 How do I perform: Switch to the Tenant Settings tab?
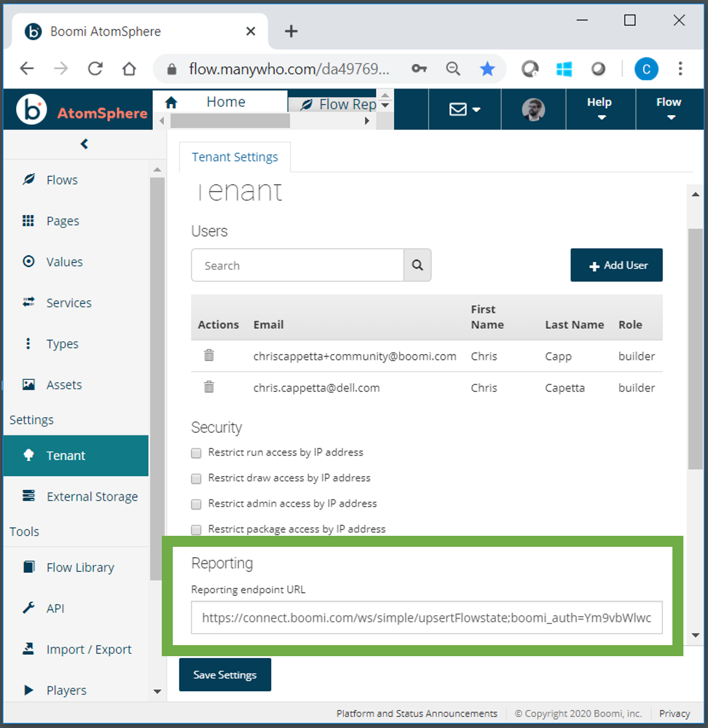point(234,157)
